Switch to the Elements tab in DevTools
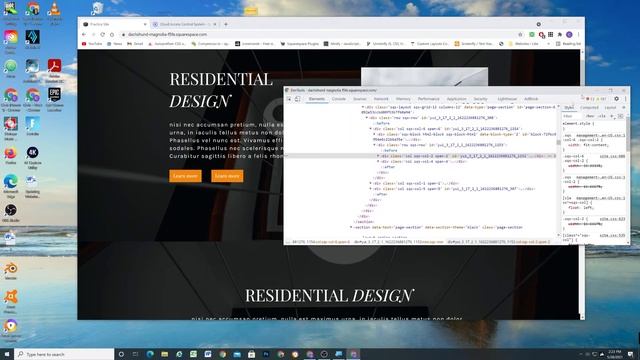Screen dimensions: 640x360 click(x=317, y=99)
